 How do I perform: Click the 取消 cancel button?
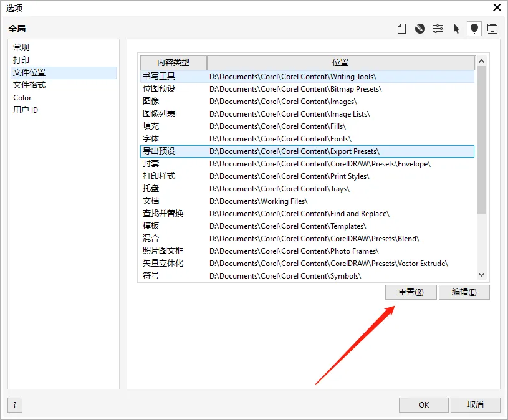pyautogui.click(x=475, y=404)
